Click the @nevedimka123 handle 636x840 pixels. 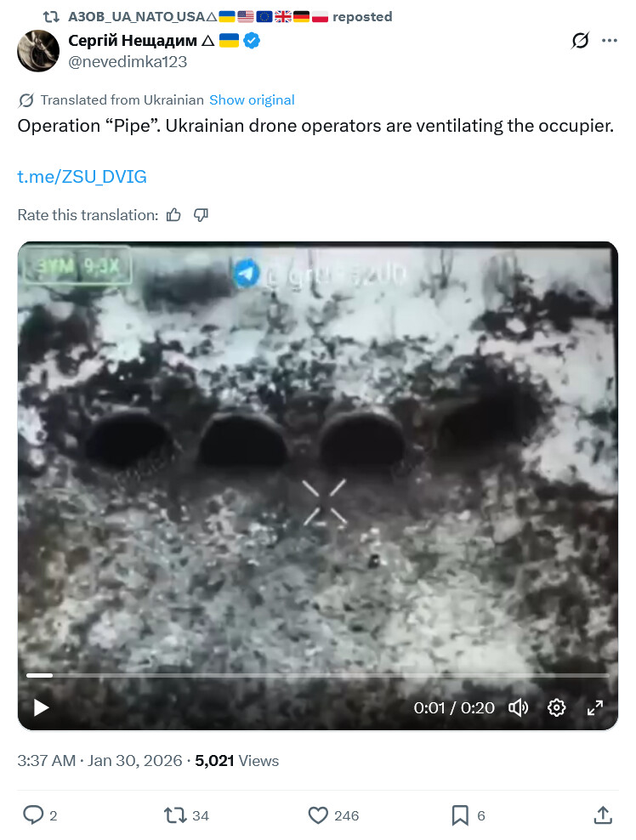pos(128,61)
